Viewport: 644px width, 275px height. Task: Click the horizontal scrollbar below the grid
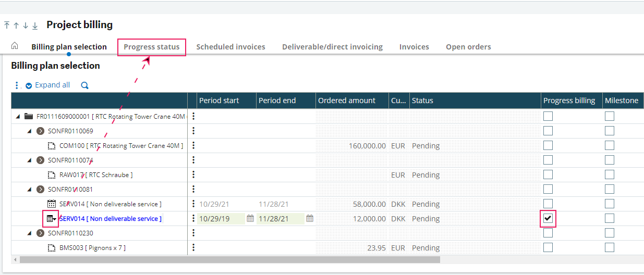point(229,259)
